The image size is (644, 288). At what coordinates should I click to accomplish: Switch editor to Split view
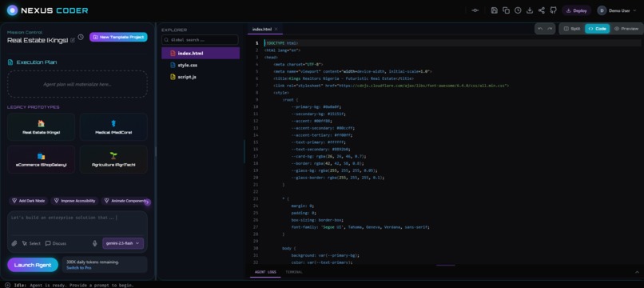572,29
